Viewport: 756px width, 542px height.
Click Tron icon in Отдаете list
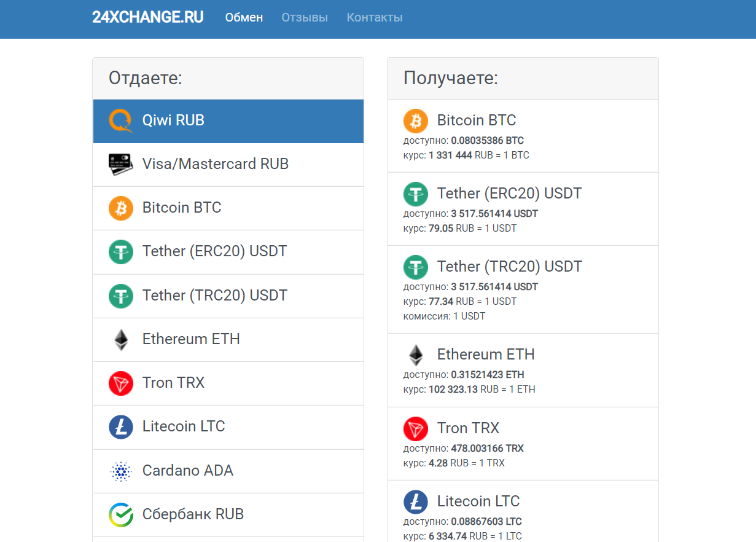coord(121,383)
